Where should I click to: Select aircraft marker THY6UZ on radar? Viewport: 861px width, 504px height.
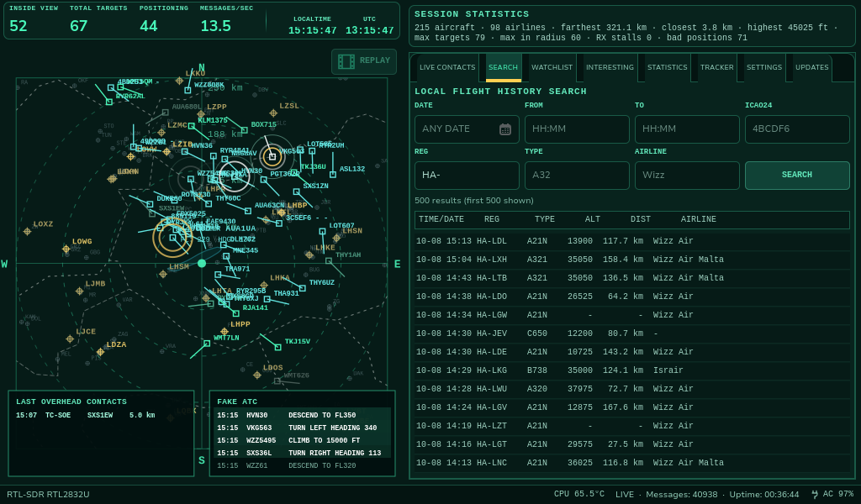point(303,288)
